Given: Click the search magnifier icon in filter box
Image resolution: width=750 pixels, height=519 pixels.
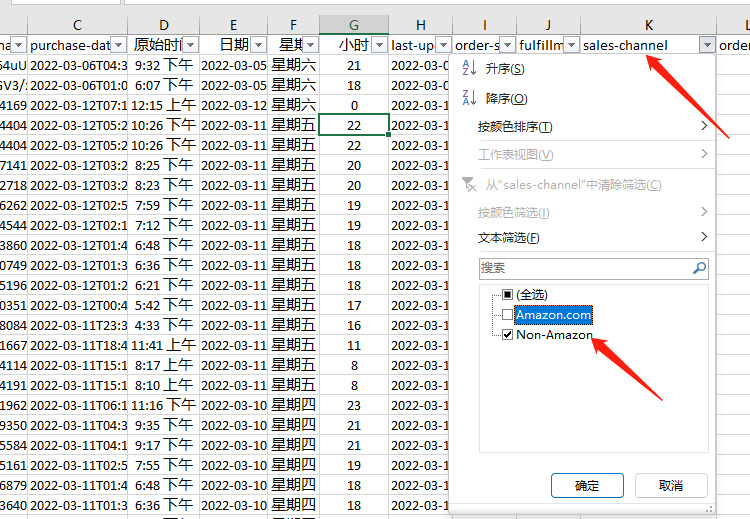Looking at the screenshot, I should tap(699, 268).
